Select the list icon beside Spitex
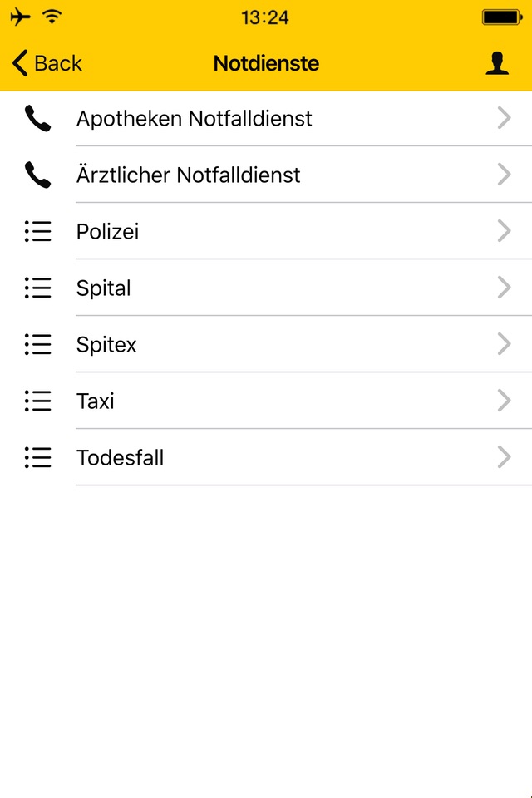The width and height of the screenshot is (532, 798). (x=38, y=345)
